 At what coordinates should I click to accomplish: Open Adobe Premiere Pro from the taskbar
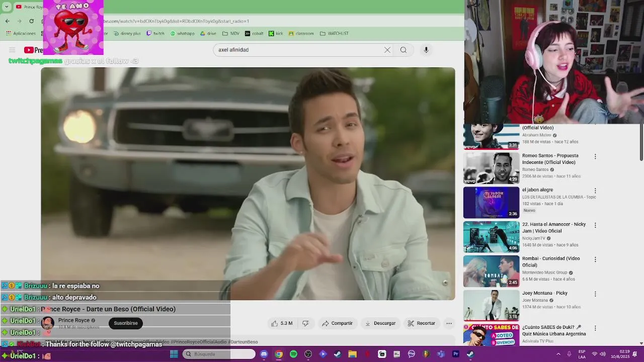(456, 354)
